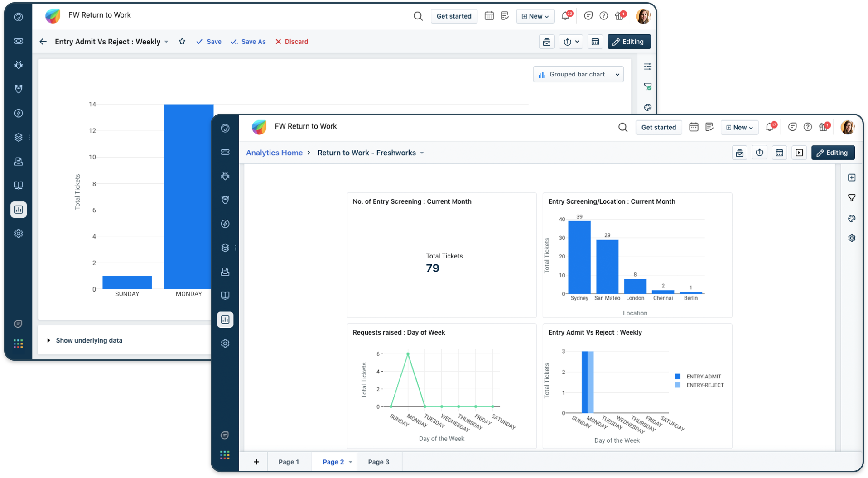The width and height of the screenshot is (868, 478).
Task: Open report settings gear in front right panel
Action: pyautogui.click(x=852, y=238)
